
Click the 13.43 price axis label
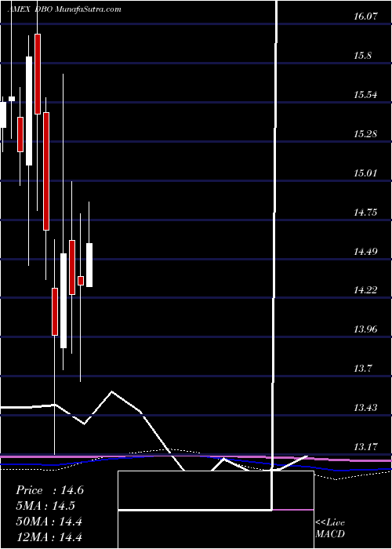[x=366, y=408]
